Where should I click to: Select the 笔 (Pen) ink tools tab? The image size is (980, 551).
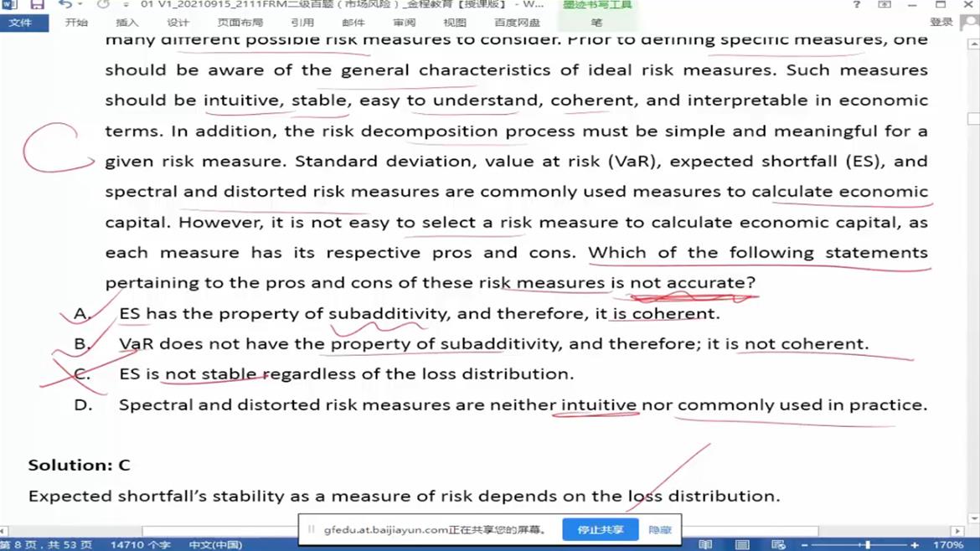597,23
